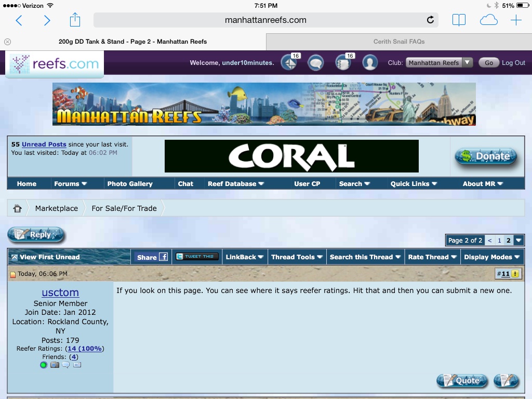Image resolution: width=532 pixels, height=399 pixels.
Task: Open notifications compass icon with 16 badge
Action: (x=290, y=62)
